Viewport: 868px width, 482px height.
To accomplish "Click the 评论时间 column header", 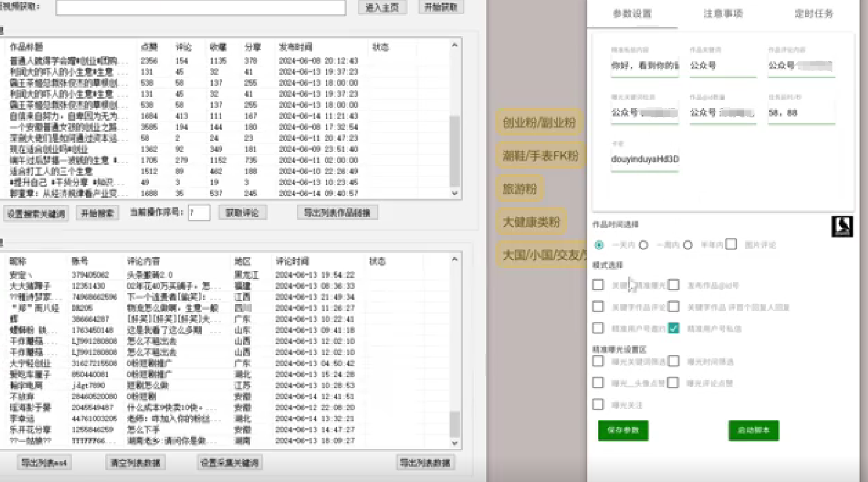I will [292, 261].
